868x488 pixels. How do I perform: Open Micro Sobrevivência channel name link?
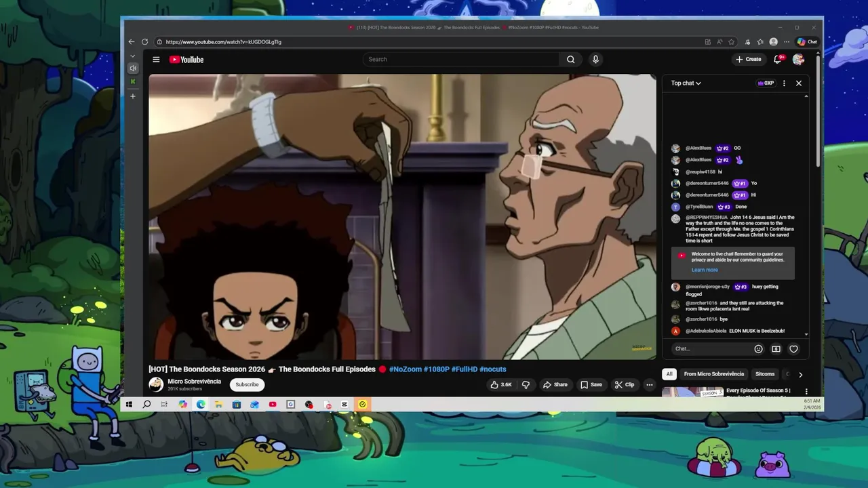coord(195,382)
